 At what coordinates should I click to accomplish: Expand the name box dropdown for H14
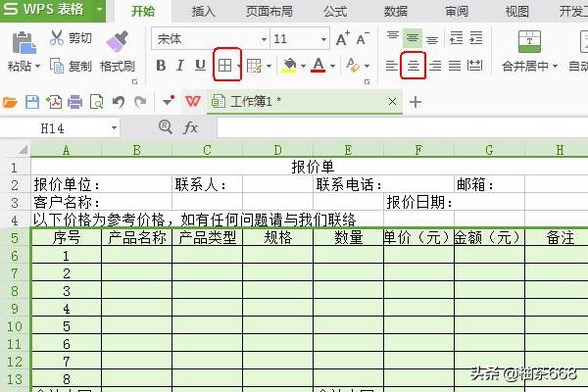[114, 128]
